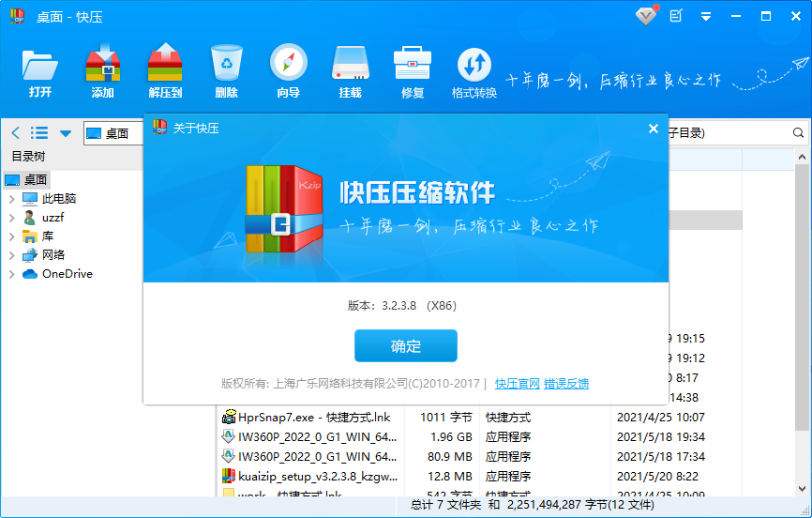
Task: Click the date 2021/5/20 8:22
Action: tap(657, 477)
